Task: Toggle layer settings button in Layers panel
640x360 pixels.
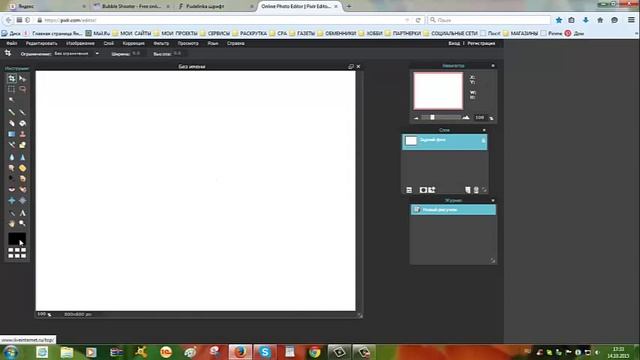Action: coord(409,190)
